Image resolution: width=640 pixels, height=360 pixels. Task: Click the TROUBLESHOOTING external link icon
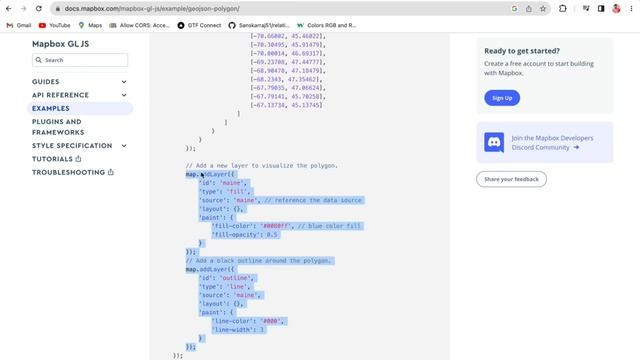pos(111,172)
